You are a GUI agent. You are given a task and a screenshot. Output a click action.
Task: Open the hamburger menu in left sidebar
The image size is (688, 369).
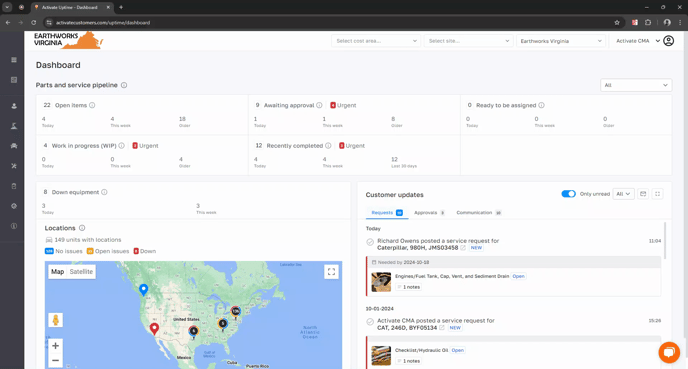coord(14,60)
